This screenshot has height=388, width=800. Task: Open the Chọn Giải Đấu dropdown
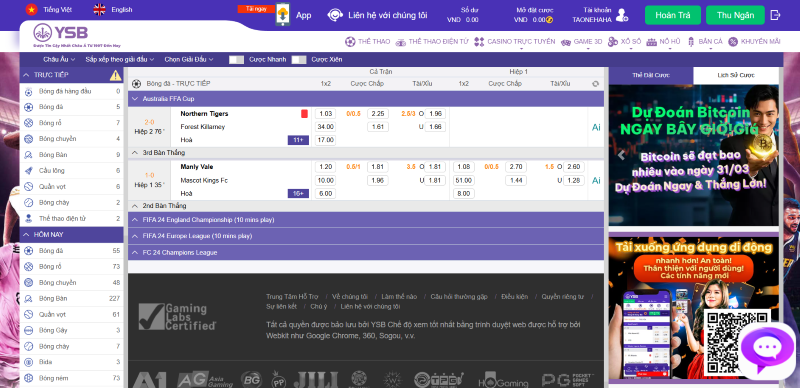(x=189, y=59)
